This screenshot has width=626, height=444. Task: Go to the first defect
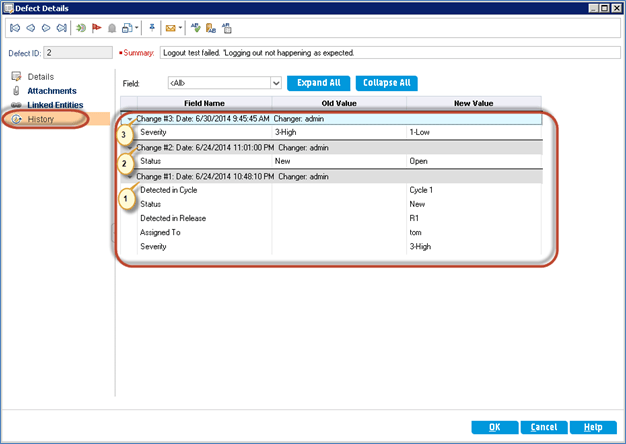point(14,29)
